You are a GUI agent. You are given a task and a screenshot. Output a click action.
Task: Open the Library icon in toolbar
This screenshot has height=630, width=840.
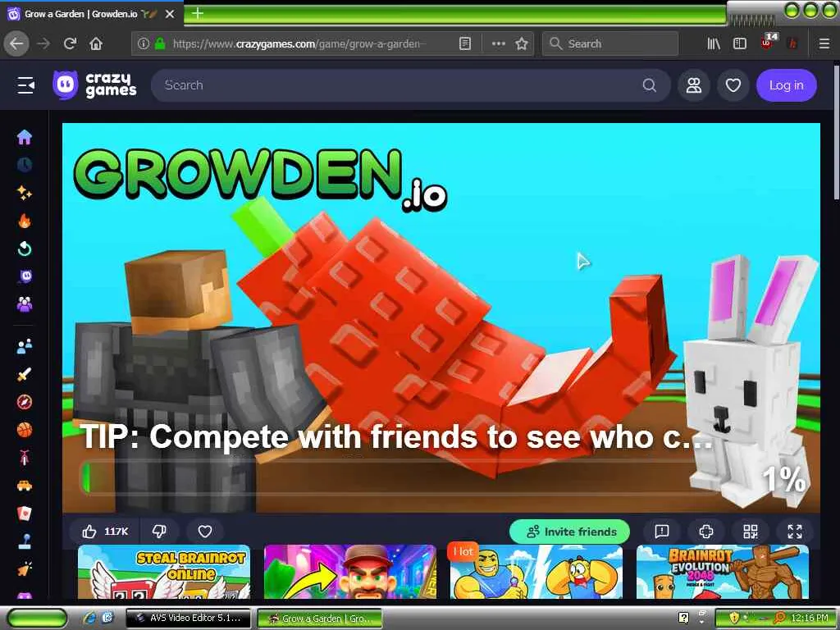tap(714, 43)
